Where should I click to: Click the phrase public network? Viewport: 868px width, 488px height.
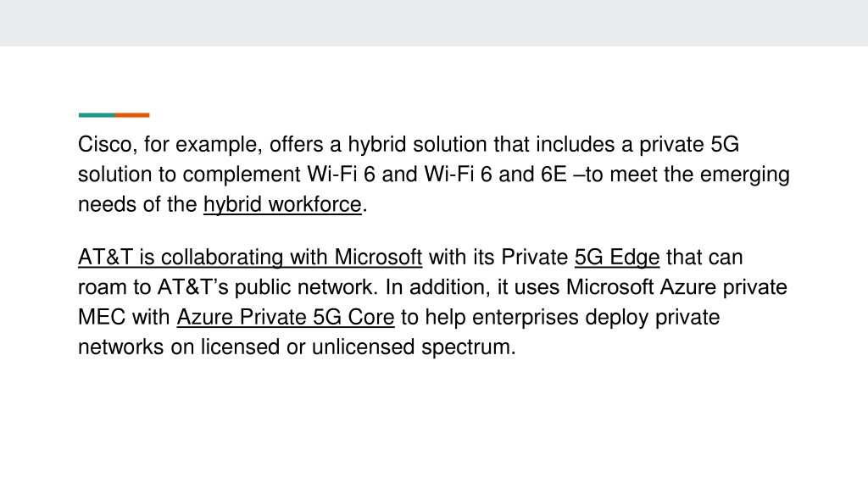pos(305,288)
